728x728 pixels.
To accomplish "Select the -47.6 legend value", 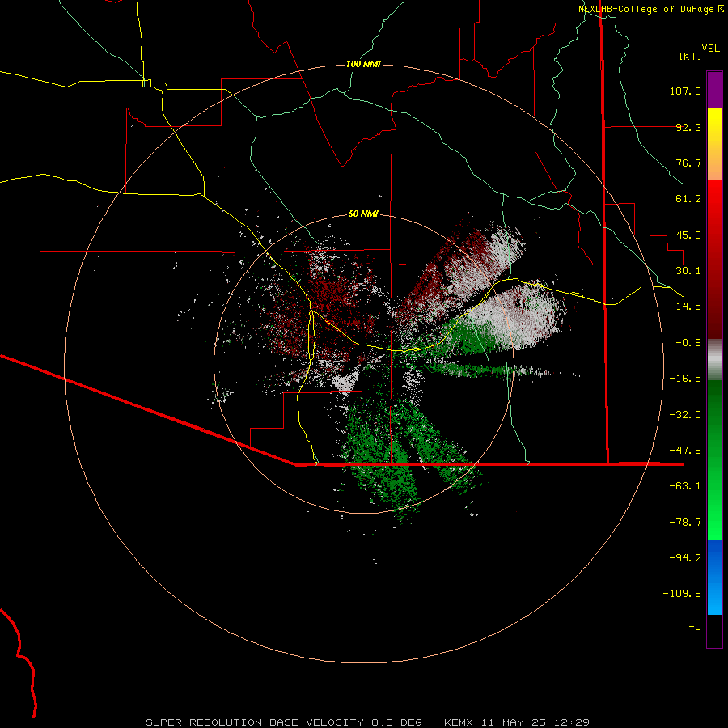I will pyautogui.click(x=685, y=451).
